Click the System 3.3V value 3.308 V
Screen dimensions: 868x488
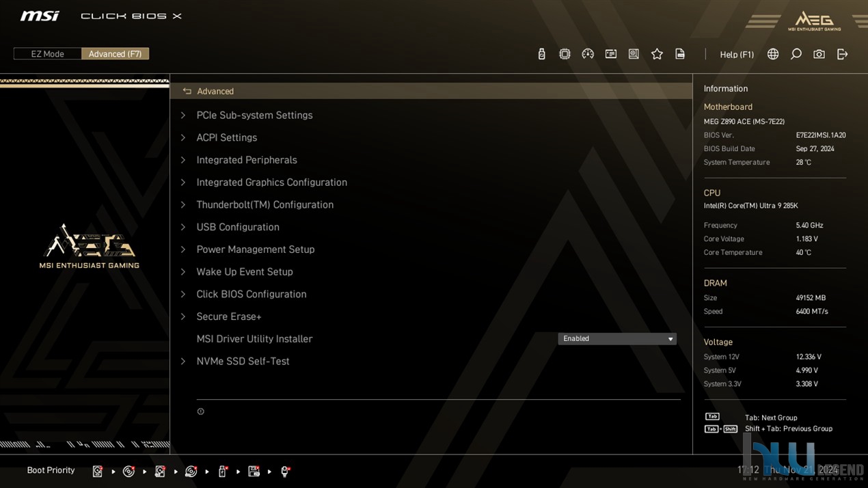pos(806,384)
